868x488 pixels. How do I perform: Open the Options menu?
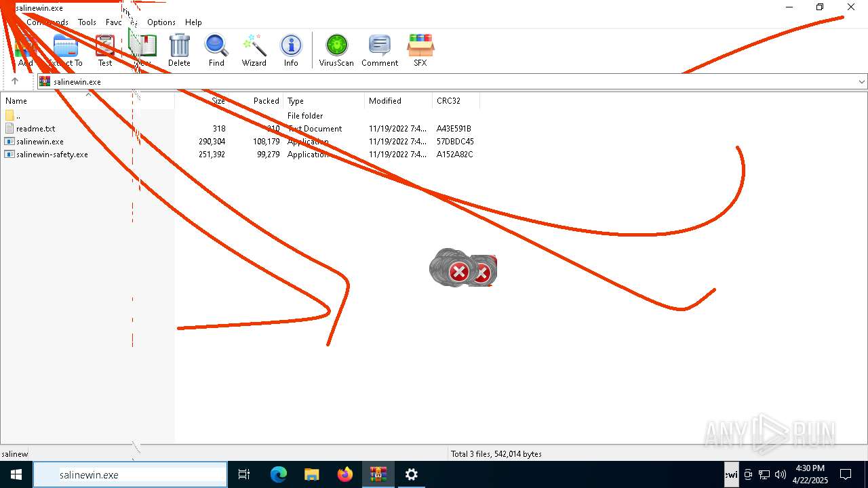[161, 22]
